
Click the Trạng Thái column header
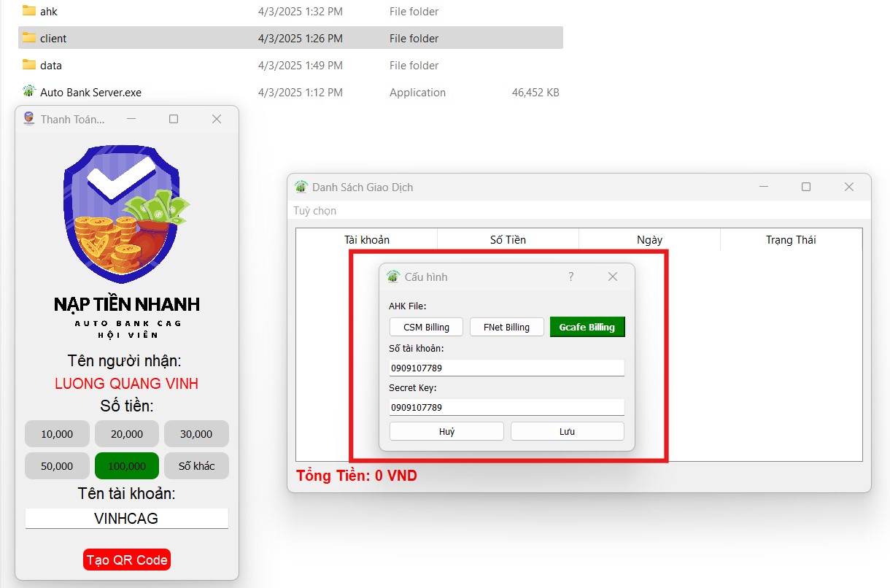pos(791,239)
